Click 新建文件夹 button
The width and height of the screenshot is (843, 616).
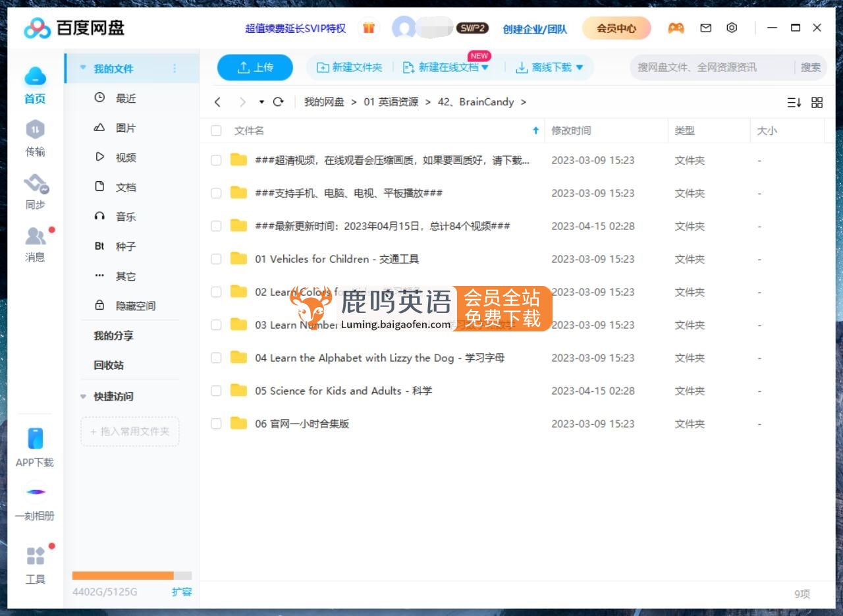(x=350, y=67)
